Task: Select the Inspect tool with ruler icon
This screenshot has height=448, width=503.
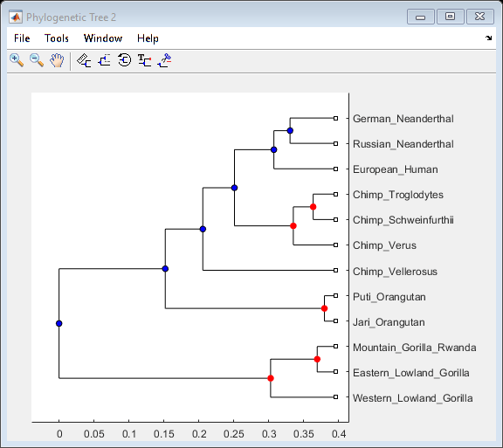Action: click(84, 60)
